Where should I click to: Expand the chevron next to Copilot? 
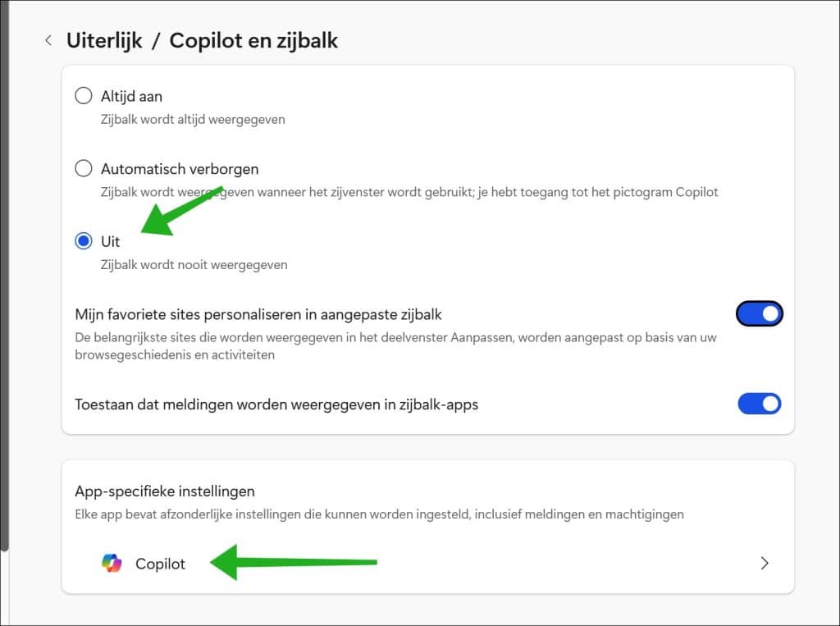[x=764, y=563]
